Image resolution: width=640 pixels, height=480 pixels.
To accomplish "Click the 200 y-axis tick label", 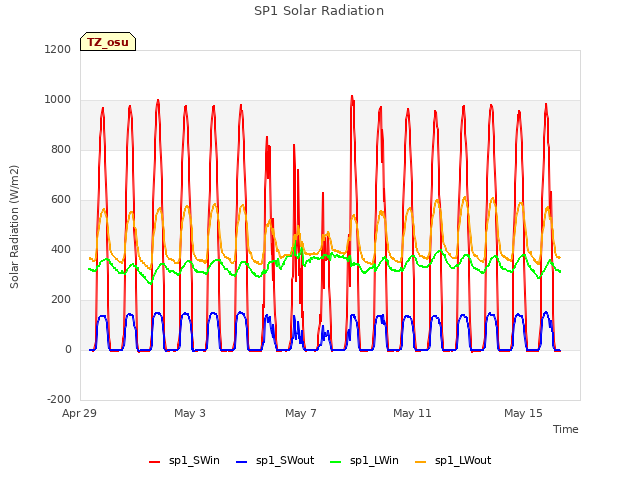I will pyautogui.click(x=61, y=300).
